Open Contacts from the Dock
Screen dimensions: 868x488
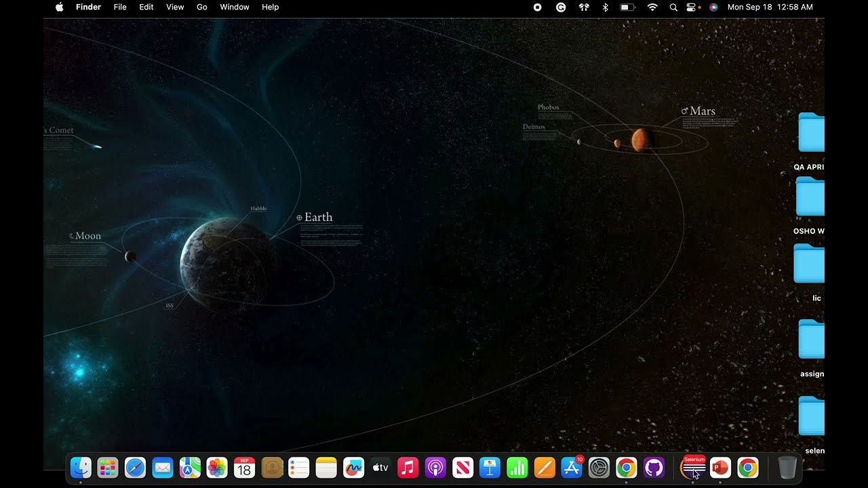pos(272,468)
